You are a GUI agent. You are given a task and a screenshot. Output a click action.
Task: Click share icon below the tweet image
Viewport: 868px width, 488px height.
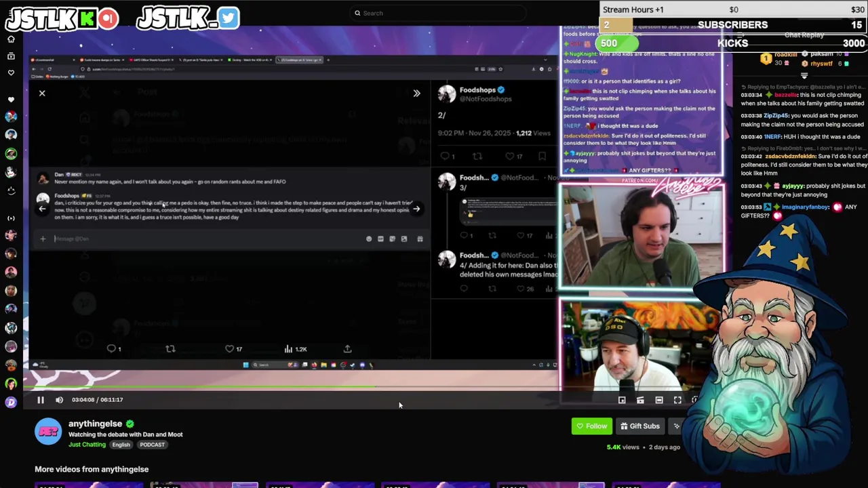[x=347, y=349]
